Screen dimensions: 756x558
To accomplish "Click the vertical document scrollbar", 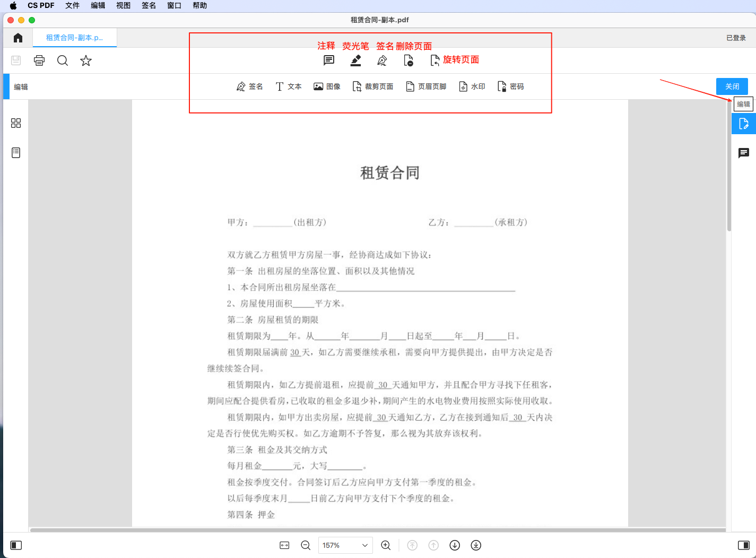I will click(x=729, y=165).
